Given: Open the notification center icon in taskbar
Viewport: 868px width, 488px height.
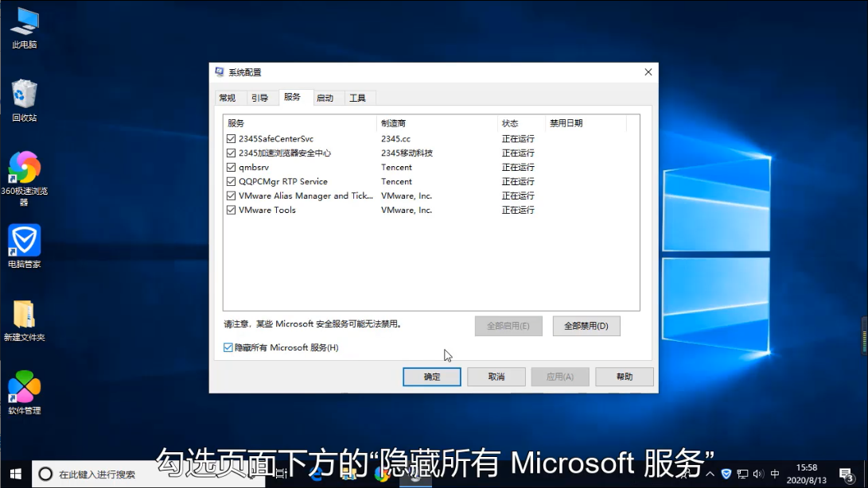Looking at the screenshot, I should click(845, 474).
